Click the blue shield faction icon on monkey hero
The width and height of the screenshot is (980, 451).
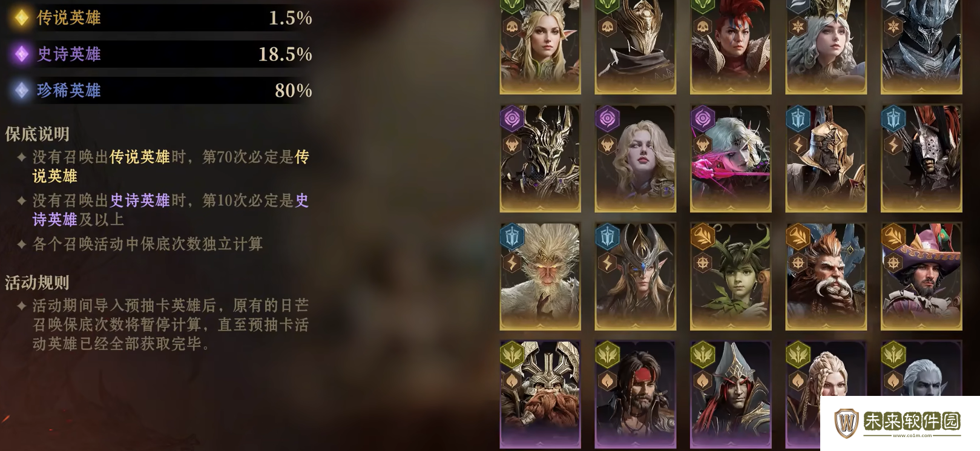(x=512, y=236)
